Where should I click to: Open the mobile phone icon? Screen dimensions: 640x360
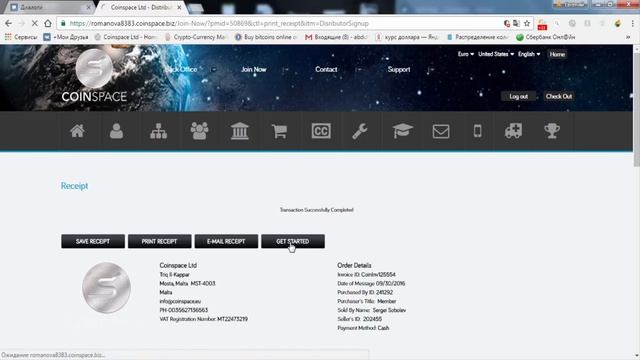pyautogui.click(x=477, y=131)
